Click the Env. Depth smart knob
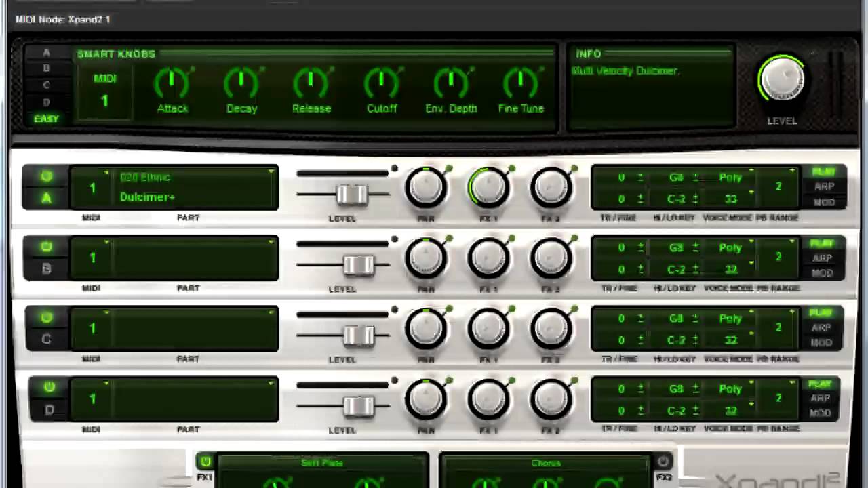Image resolution: width=868 pixels, height=488 pixels. point(451,82)
